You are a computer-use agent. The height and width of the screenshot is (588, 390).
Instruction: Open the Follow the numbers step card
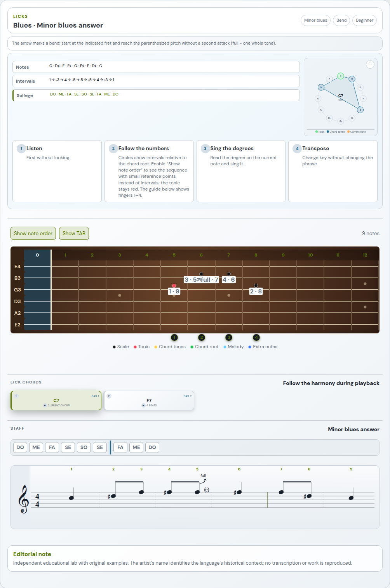click(149, 171)
